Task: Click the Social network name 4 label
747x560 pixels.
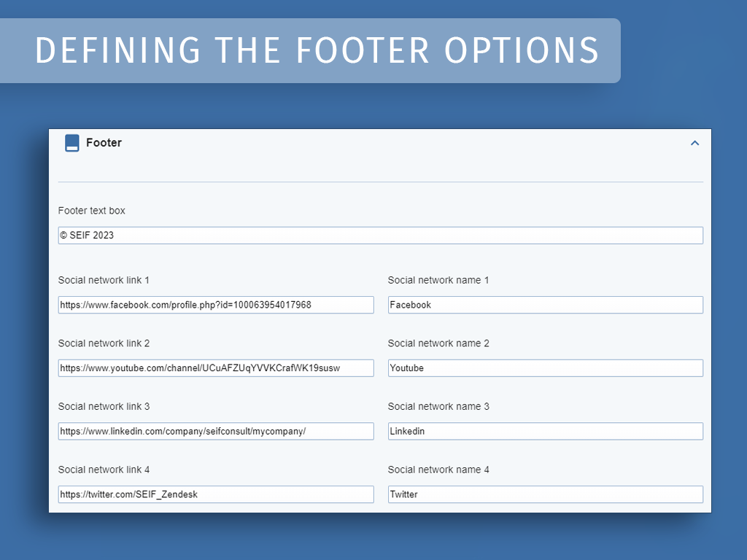Action: click(438, 470)
